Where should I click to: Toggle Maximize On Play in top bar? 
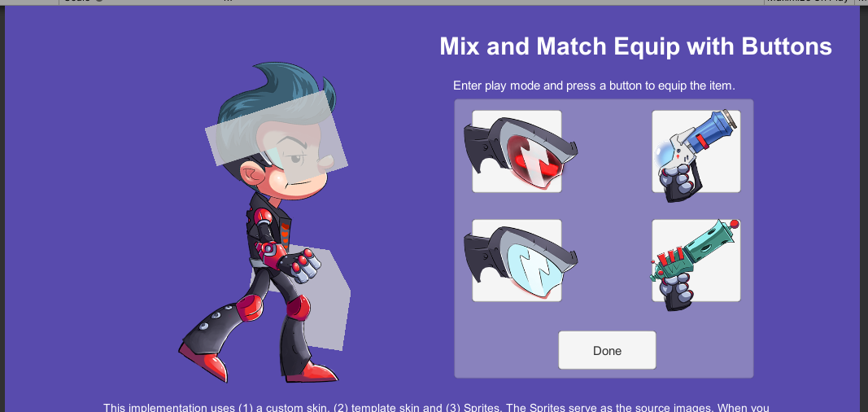click(x=808, y=2)
